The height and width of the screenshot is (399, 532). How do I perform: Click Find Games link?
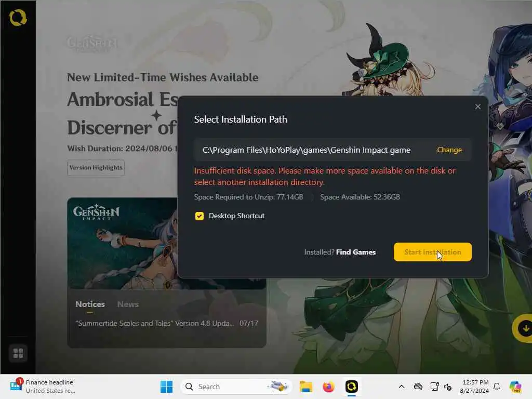pyautogui.click(x=355, y=252)
